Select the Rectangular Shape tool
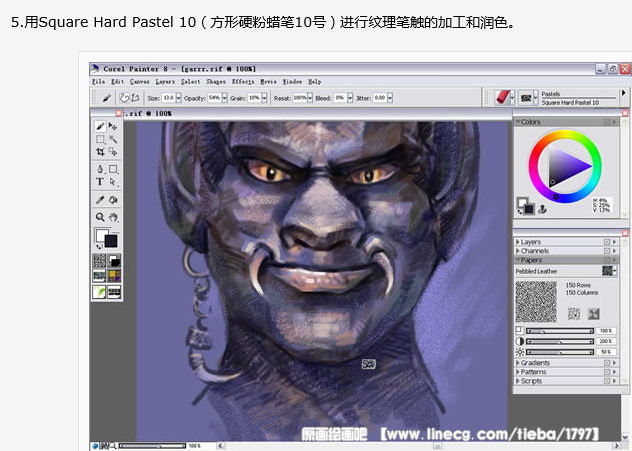This screenshot has height=451, width=632. [x=113, y=169]
